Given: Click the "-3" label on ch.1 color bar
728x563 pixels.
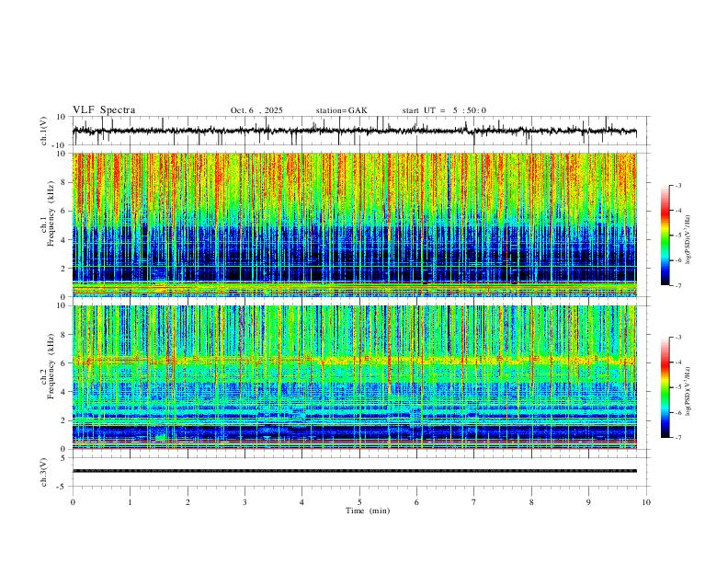Looking at the screenshot, I should click(677, 185).
